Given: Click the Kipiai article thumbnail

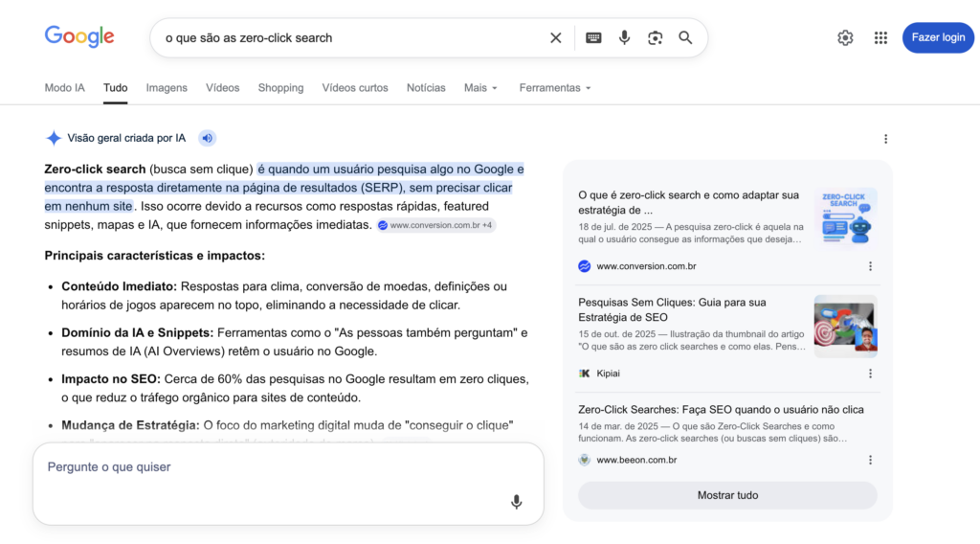Looking at the screenshot, I should click(x=846, y=327).
